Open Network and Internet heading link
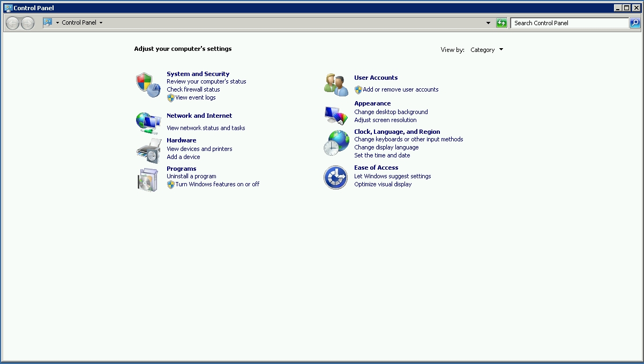 coord(199,116)
